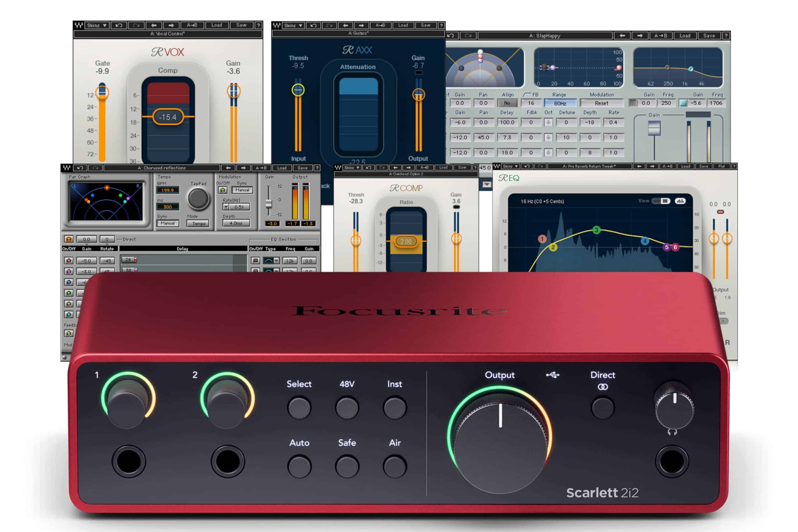Image resolution: width=798 pixels, height=532 pixels.
Task: Click the A→B compare icon in RVox
Action: point(192,26)
